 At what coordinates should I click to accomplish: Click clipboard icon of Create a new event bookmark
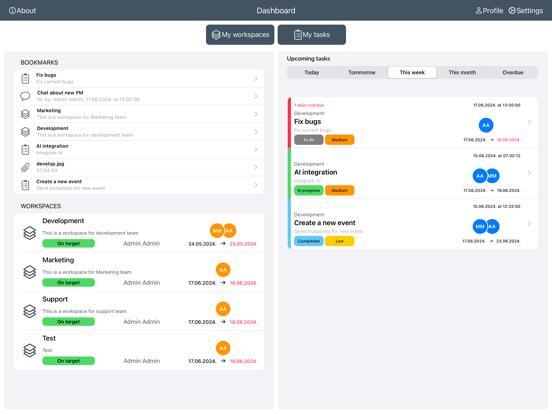pyautogui.click(x=25, y=185)
